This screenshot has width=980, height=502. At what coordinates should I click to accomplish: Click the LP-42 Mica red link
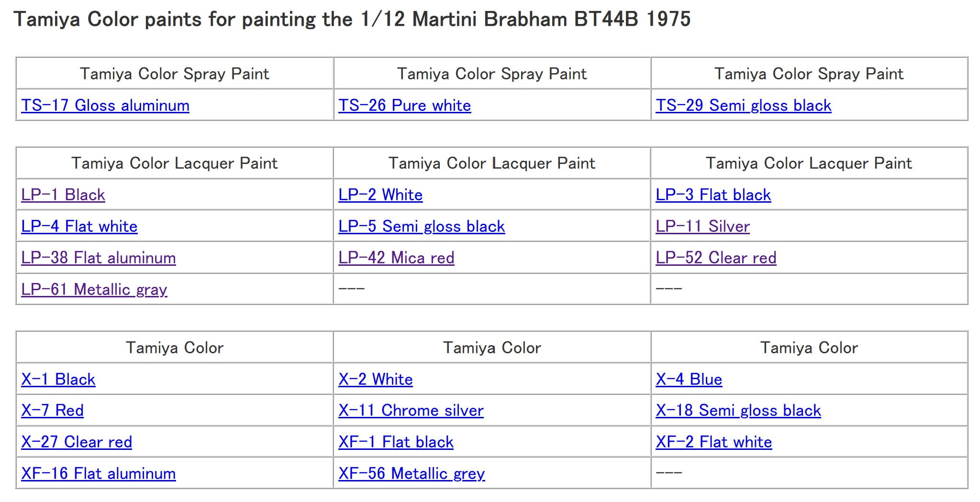pos(396,258)
